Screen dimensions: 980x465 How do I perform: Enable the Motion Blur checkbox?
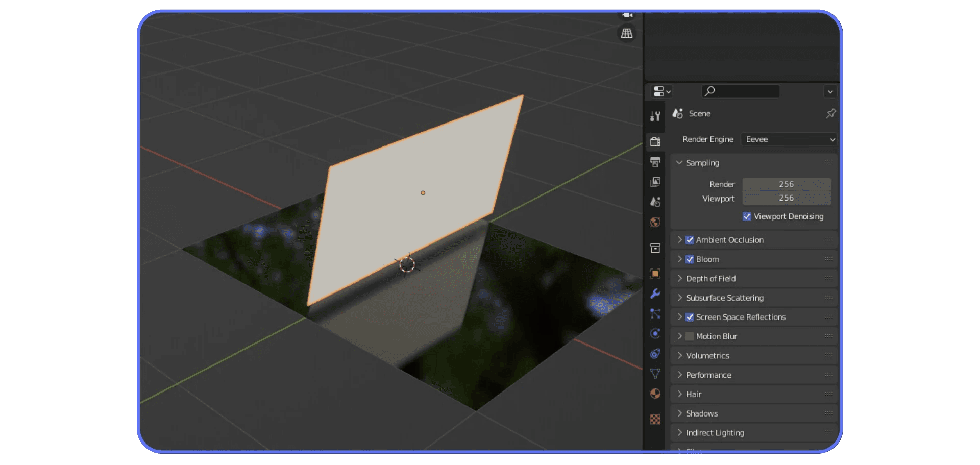(x=690, y=336)
